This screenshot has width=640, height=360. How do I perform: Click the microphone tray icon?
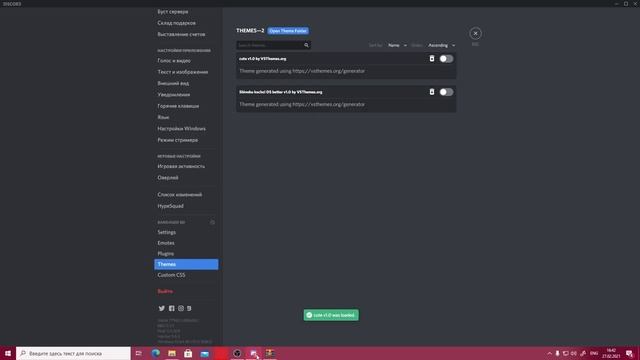click(557, 353)
